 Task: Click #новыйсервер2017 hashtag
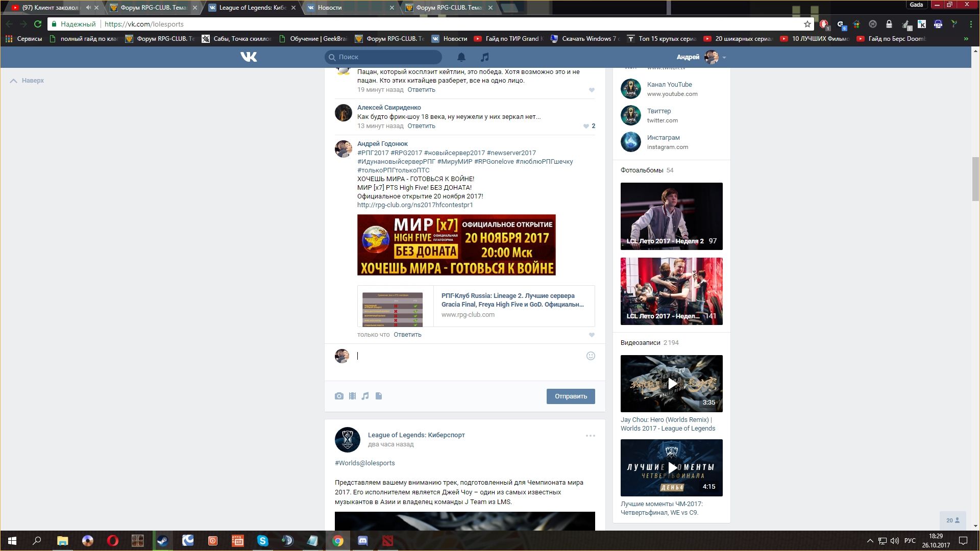[454, 153]
